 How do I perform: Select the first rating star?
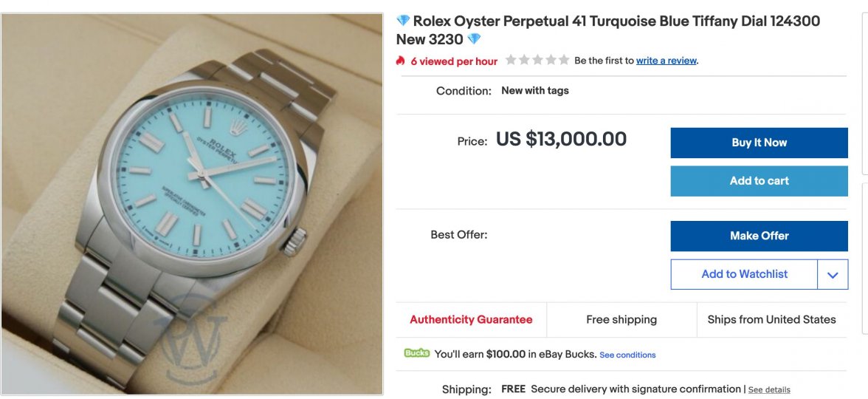pos(511,61)
